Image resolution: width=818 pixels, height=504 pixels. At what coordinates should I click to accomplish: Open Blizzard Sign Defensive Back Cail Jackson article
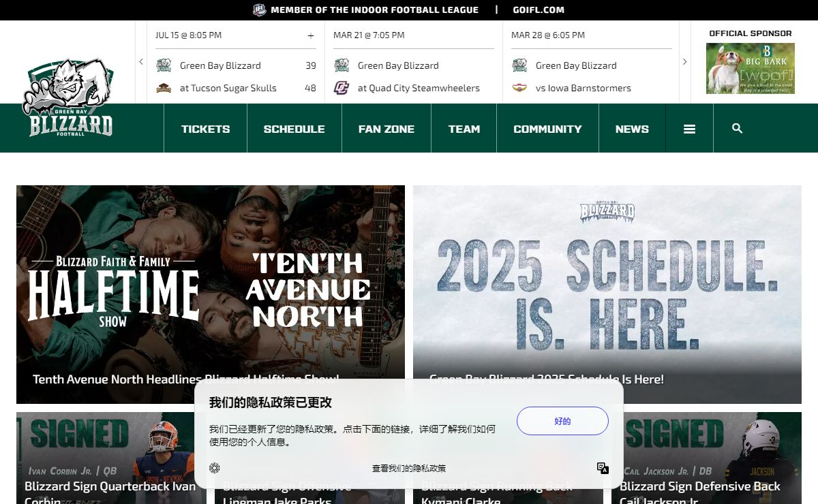(x=706, y=458)
